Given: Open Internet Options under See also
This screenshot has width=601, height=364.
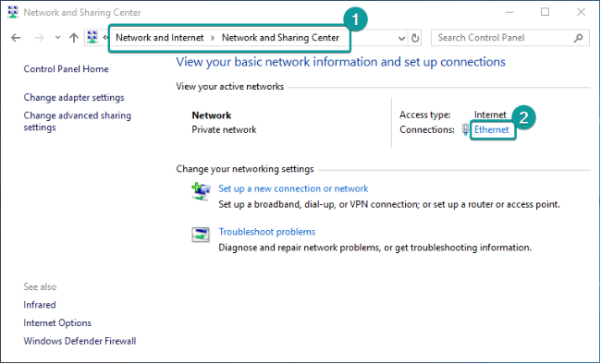Looking at the screenshot, I should 57,323.
